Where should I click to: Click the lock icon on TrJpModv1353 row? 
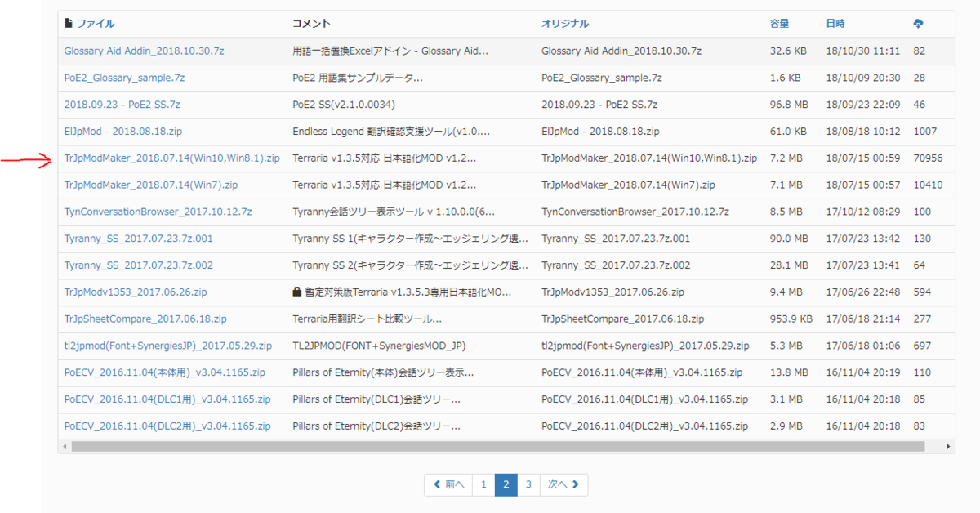click(x=299, y=292)
